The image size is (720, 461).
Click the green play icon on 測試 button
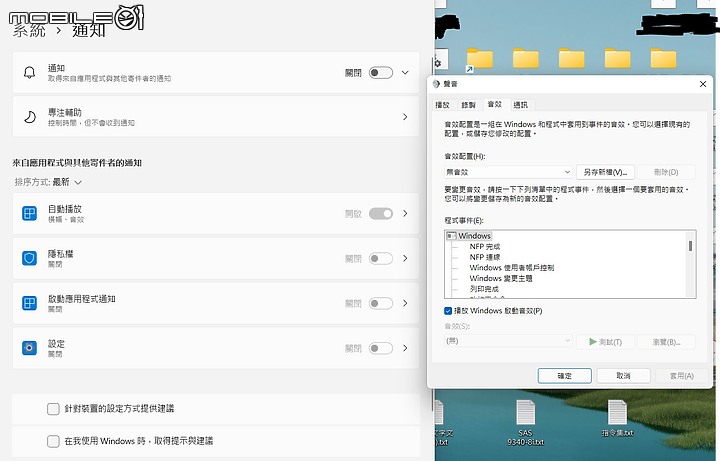(x=593, y=342)
